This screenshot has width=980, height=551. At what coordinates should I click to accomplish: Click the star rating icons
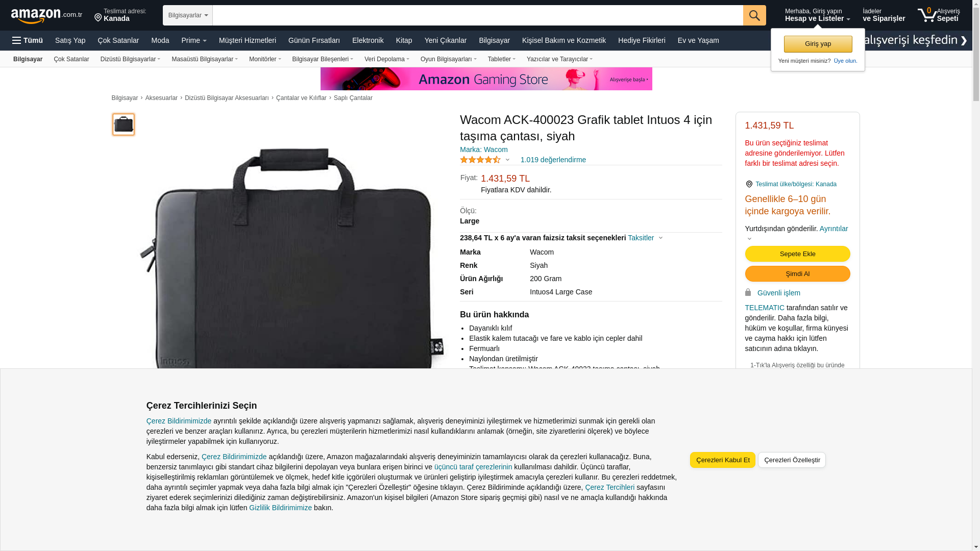pyautogui.click(x=480, y=160)
